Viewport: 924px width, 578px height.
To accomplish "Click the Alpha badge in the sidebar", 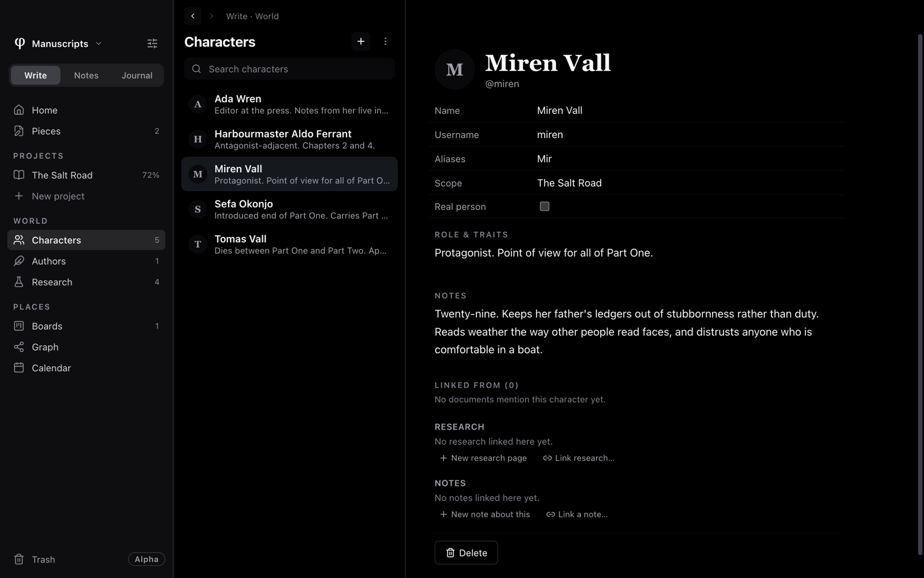I will pos(147,559).
